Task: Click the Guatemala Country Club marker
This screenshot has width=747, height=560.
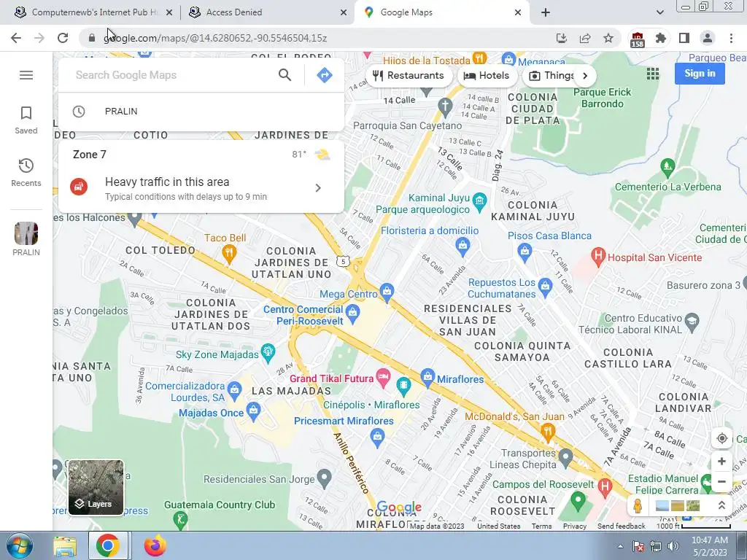Action: [x=180, y=518]
